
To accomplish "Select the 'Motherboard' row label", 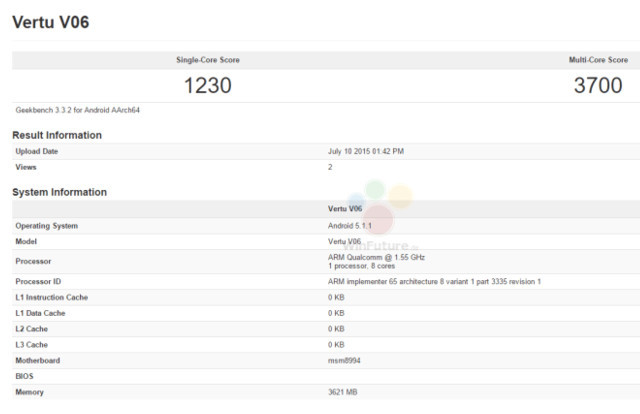I will pos(38,361).
